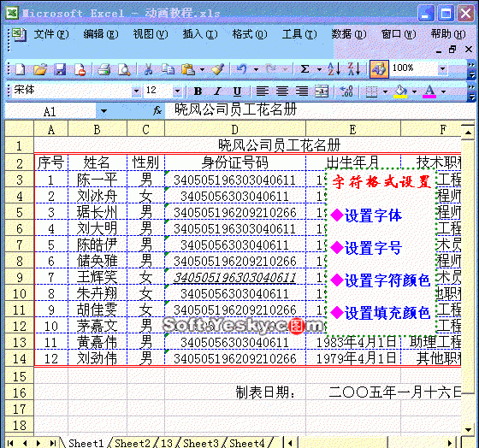This screenshot has width=479, height=448.
Task: Apply the yellow Fill Color bucket
Action: [x=400, y=91]
